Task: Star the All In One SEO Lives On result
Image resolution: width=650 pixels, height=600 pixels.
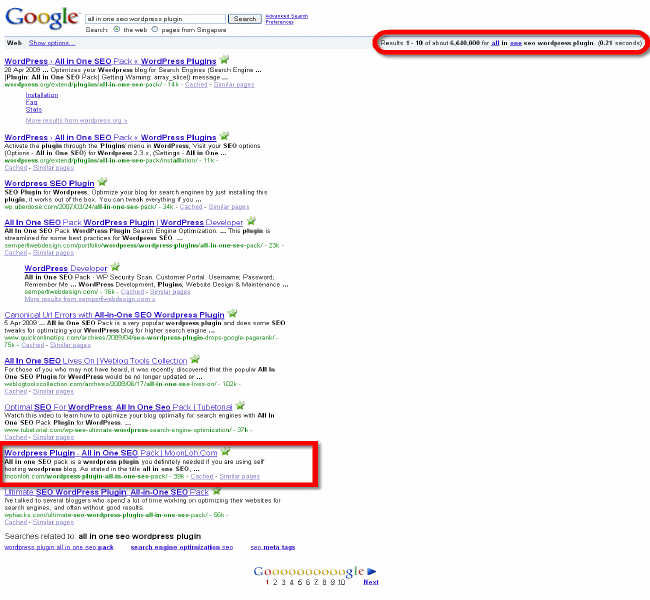Action: click(195, 360)
